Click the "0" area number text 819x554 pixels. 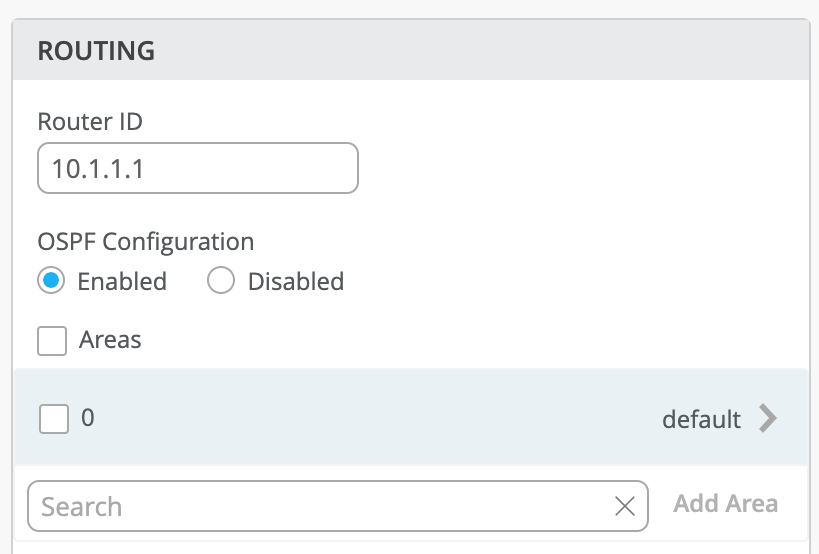[x=88, y=417]
